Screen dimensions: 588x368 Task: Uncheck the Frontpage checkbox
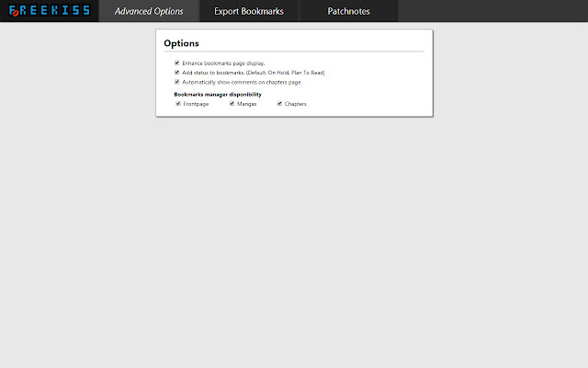[x=178, y=104]
